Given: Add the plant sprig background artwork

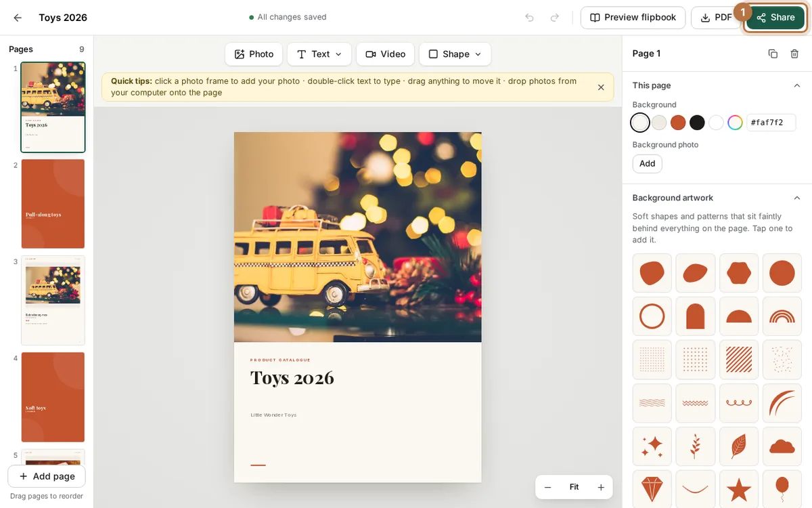Looking at the screenshot, I should (696, 446).
